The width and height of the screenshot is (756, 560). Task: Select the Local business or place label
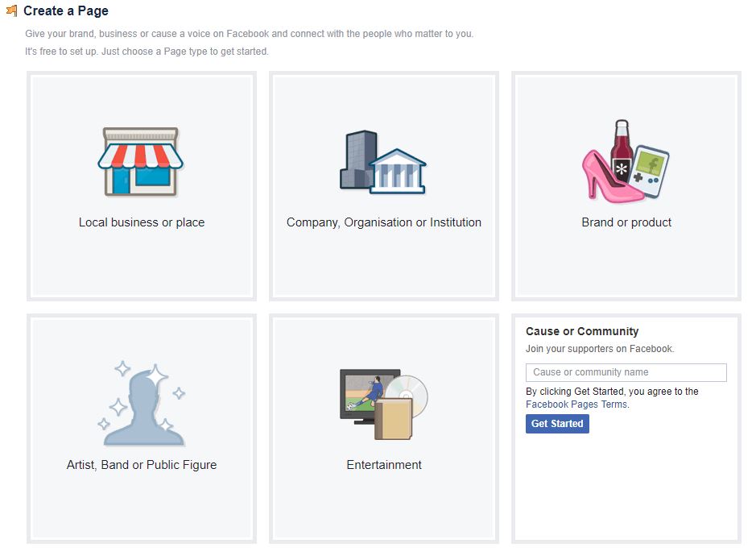tap(141, 222)
